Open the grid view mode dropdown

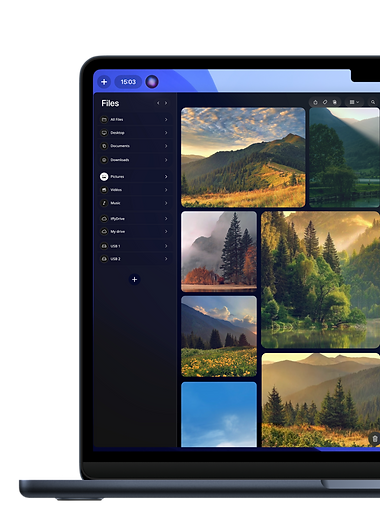click(354, 102)
